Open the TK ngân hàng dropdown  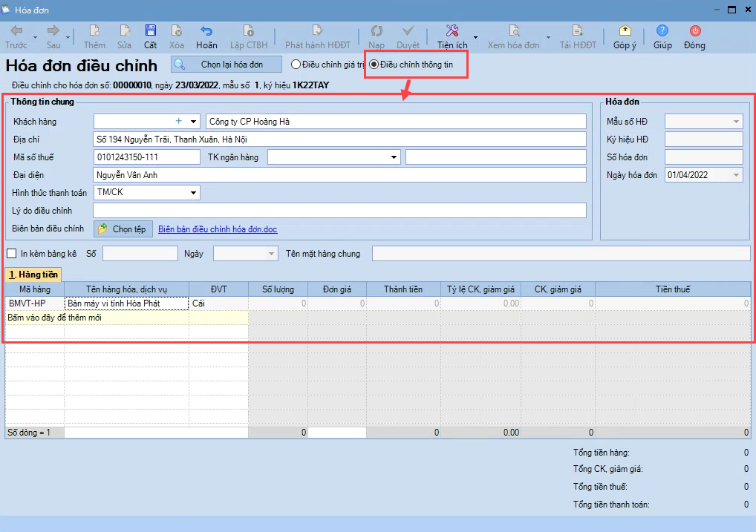(394, 157)
